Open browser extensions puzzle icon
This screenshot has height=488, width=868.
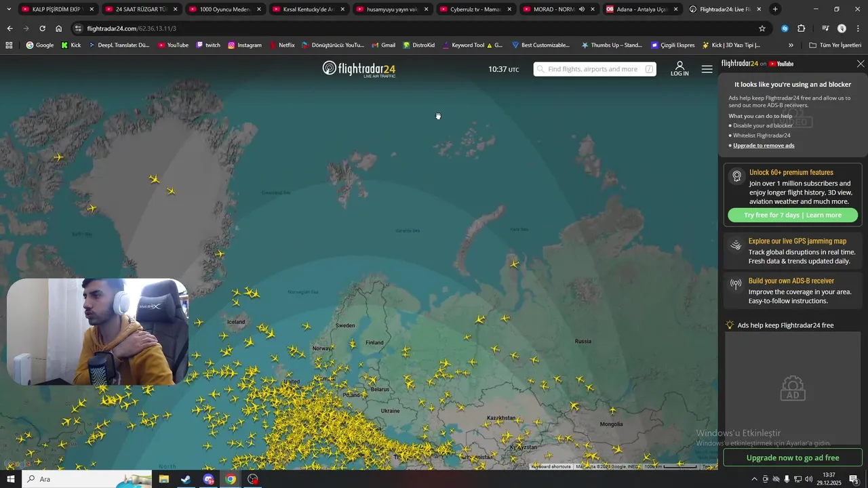[801, 28]
